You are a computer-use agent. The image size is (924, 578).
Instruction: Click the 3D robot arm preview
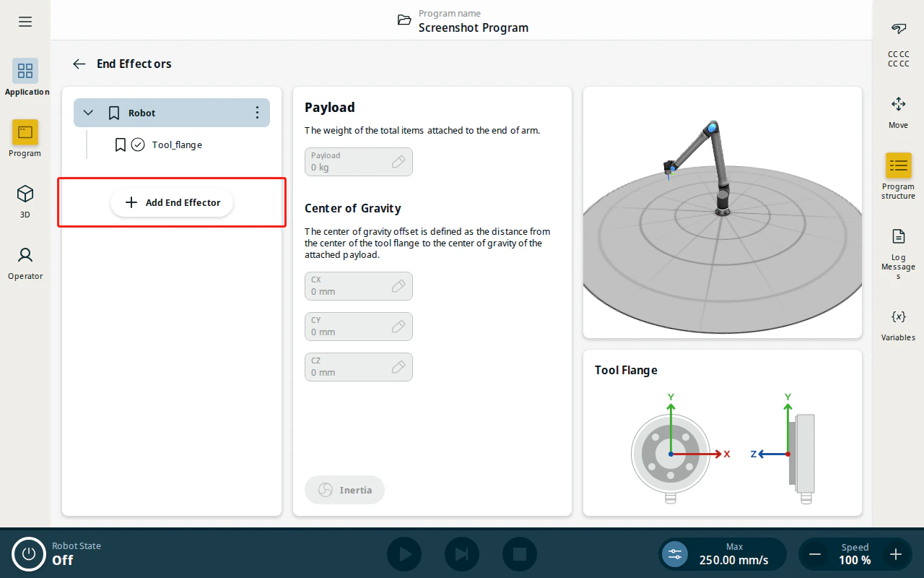[x=723, y=212]
